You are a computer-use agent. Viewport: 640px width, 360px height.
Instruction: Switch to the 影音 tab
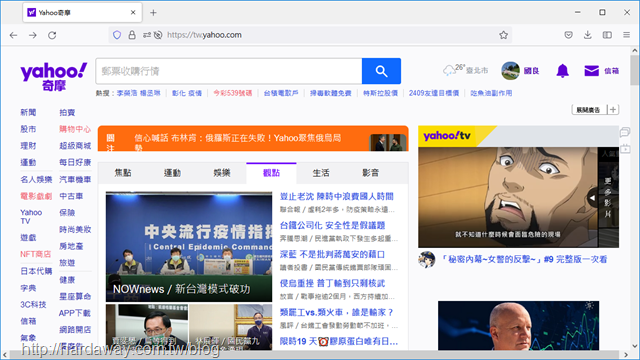(371, 173)
